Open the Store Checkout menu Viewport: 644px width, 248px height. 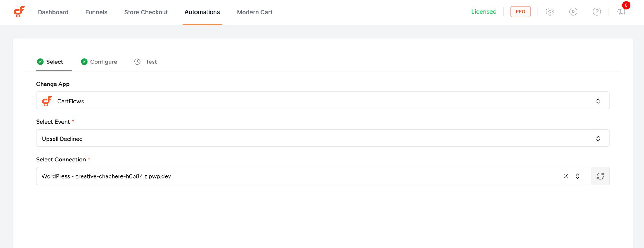[146, 12]
